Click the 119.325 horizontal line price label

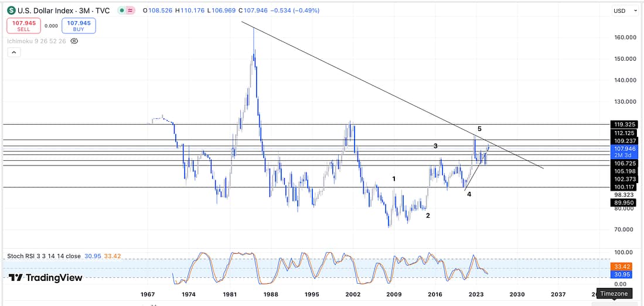coord(623,125)
